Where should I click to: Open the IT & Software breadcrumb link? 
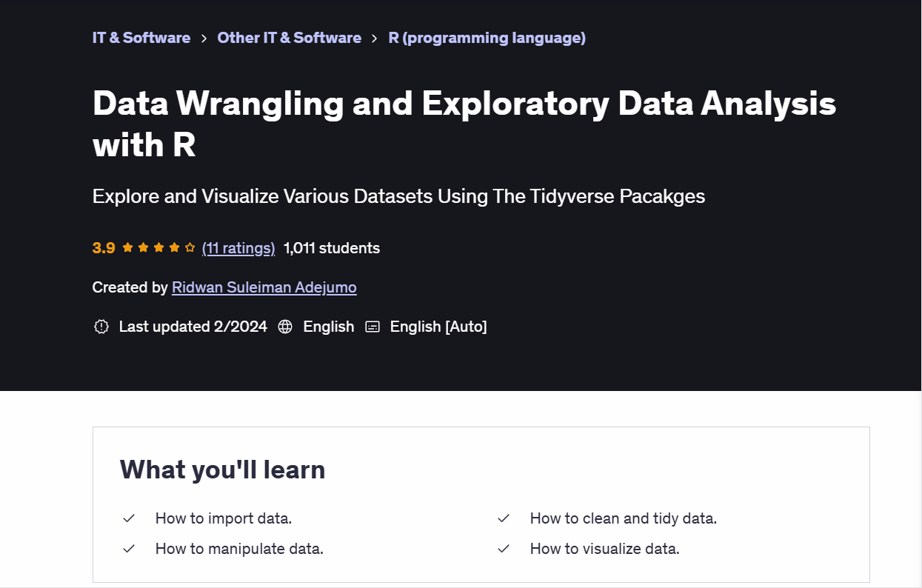(141, 38)
